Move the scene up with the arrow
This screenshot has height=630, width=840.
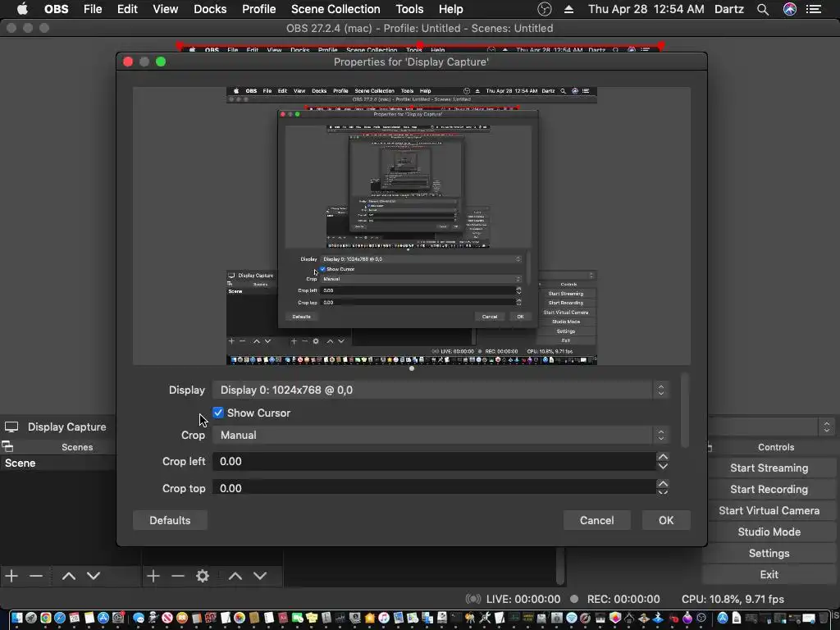[x=69, y=576]
